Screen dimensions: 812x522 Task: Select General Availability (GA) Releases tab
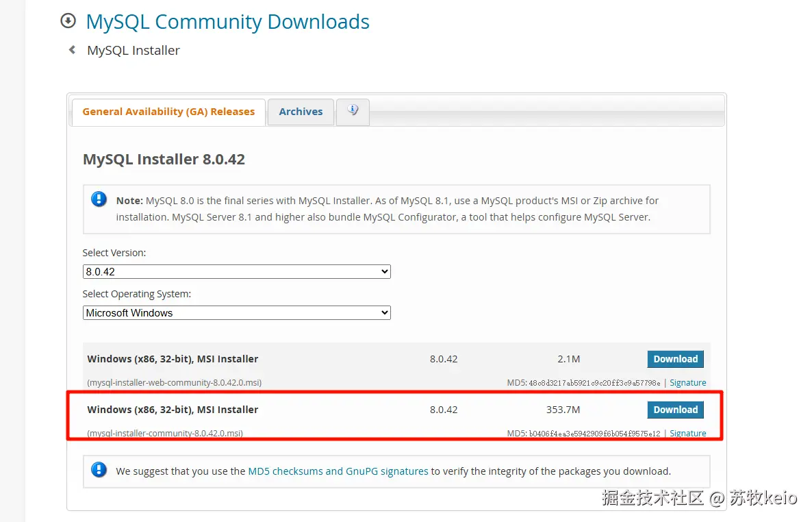169,112
